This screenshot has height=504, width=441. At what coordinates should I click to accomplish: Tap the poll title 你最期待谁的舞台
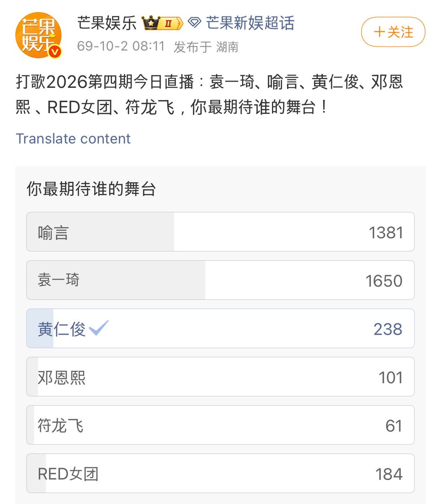click(91, 189)
